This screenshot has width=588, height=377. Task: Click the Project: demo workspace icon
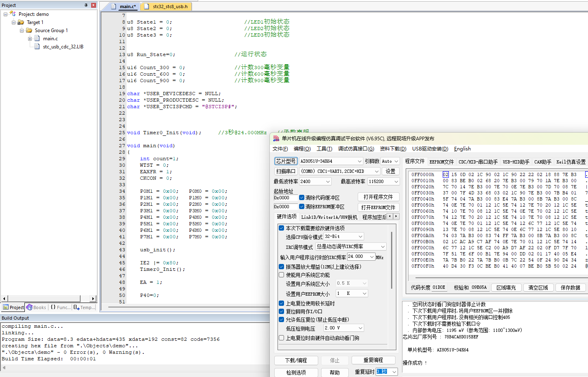[13, 14]
